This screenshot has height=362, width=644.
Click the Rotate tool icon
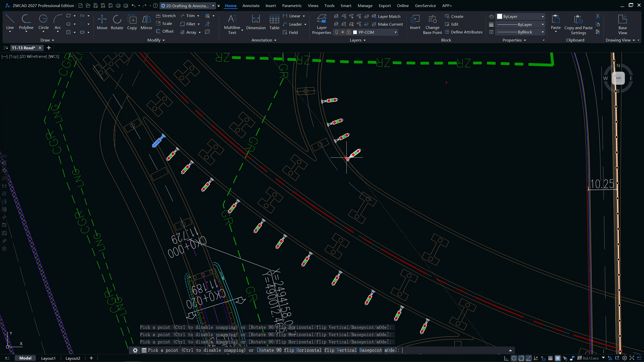point(117,19)
